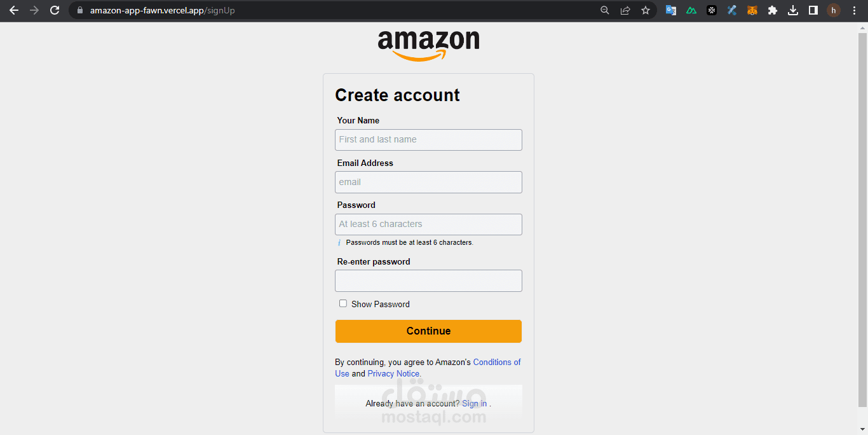Open the downloads icon in toolbar
This screenshot has height=435, width=868.
coord(793,10)
